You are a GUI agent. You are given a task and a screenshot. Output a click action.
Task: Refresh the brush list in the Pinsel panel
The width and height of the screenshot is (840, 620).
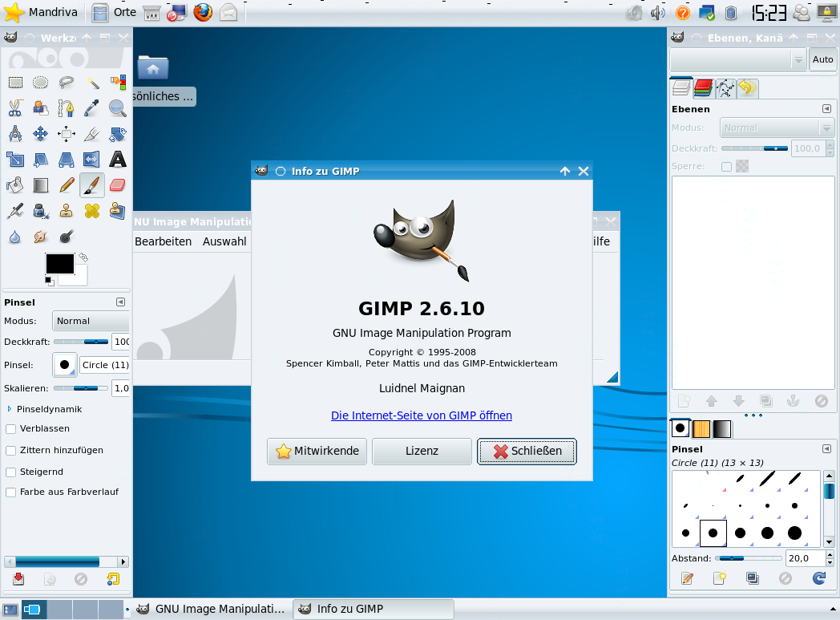pyautogui.click(x=818, y=578)
